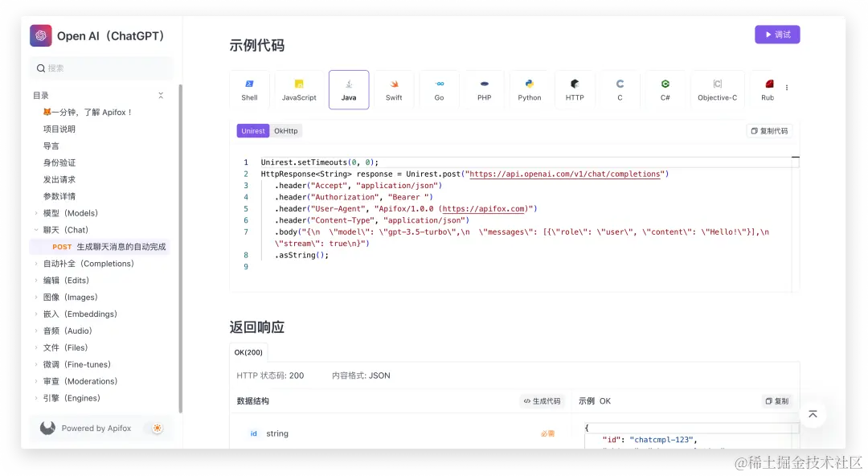
Task: Click line 8 .asString(); in the code
Action: click(301, 256)
